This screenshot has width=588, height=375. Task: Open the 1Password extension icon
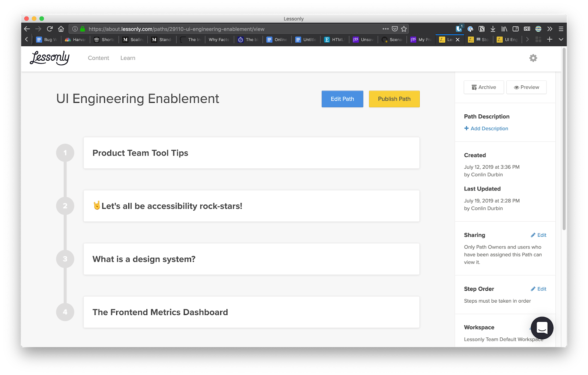click(470, 29)
